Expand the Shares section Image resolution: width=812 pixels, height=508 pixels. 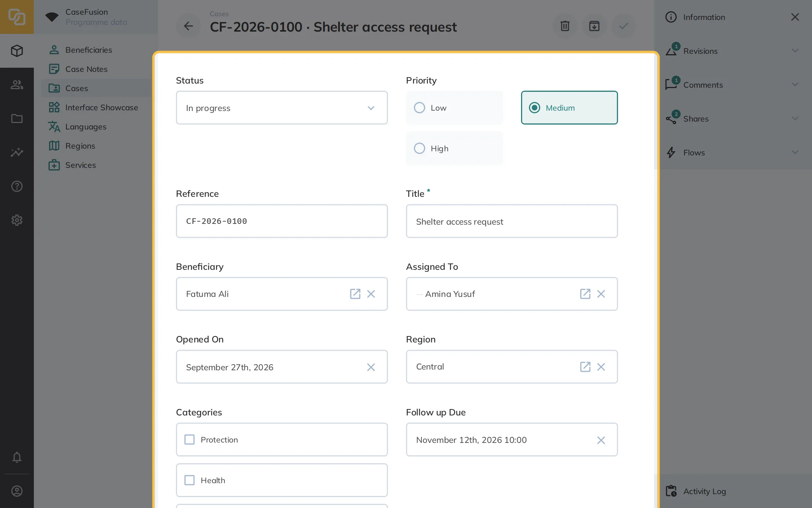[x=733, y=119]
